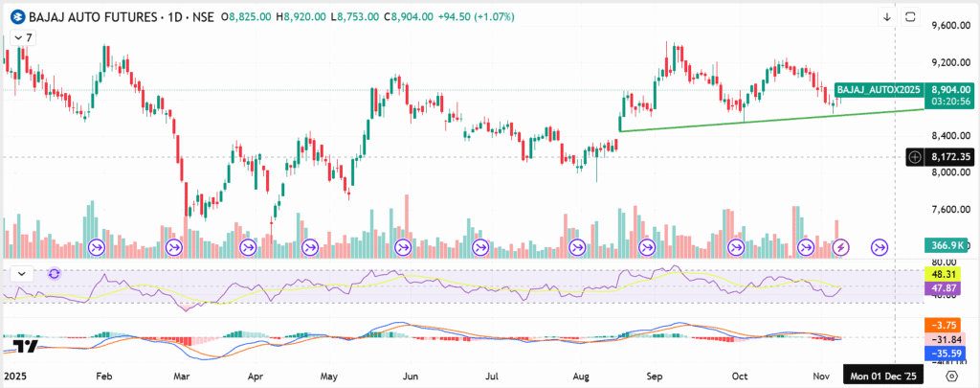Screen dimensions: 980x388
Task: Click the plus icon beside 8,172.35
Action: coord(916,156)
